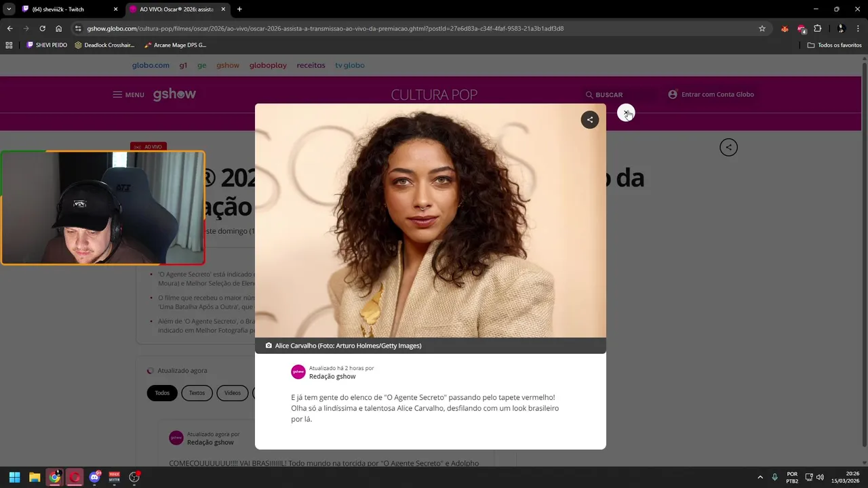The height and width of the screenshot is (488, 868).
Task: Open globoplay in the top bar
Action: click(x=268, y=66)
